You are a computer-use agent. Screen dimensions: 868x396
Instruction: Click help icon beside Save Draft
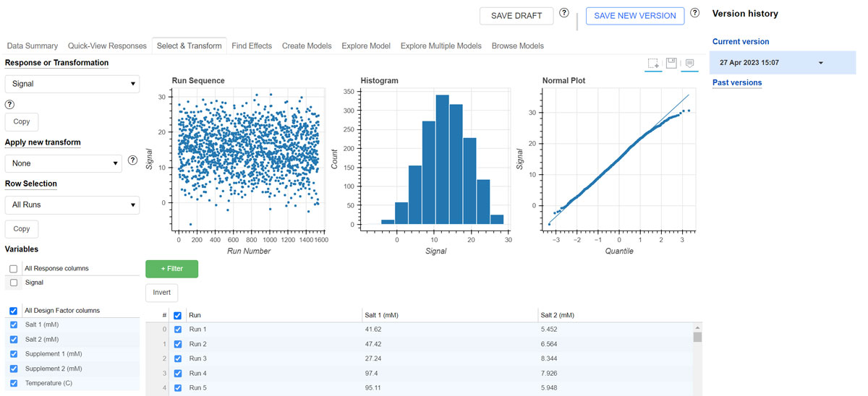(564, 13)
